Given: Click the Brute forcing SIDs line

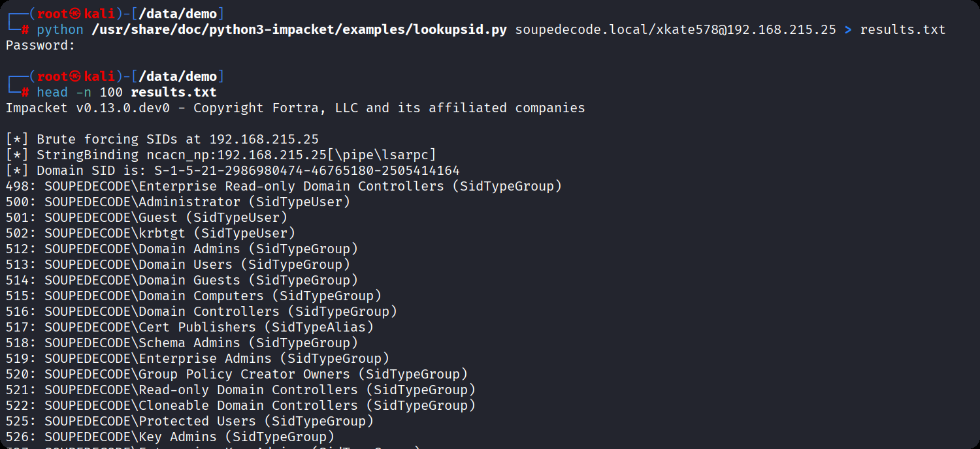Looking at the screenshot, I should pyautogui.click(x=162, y=139).
